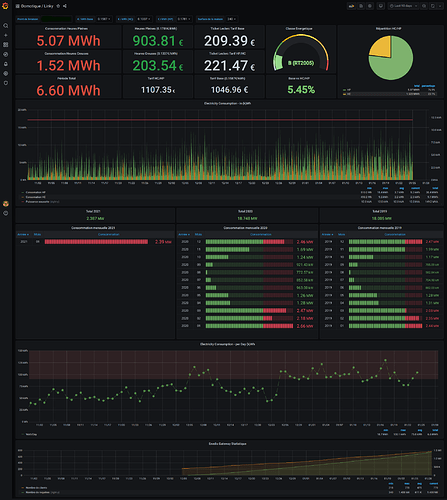This screenshot has width=447, height=500.
Task: Open the Alerting bell icon in sidebar
Action: click(x=6, y=64)
